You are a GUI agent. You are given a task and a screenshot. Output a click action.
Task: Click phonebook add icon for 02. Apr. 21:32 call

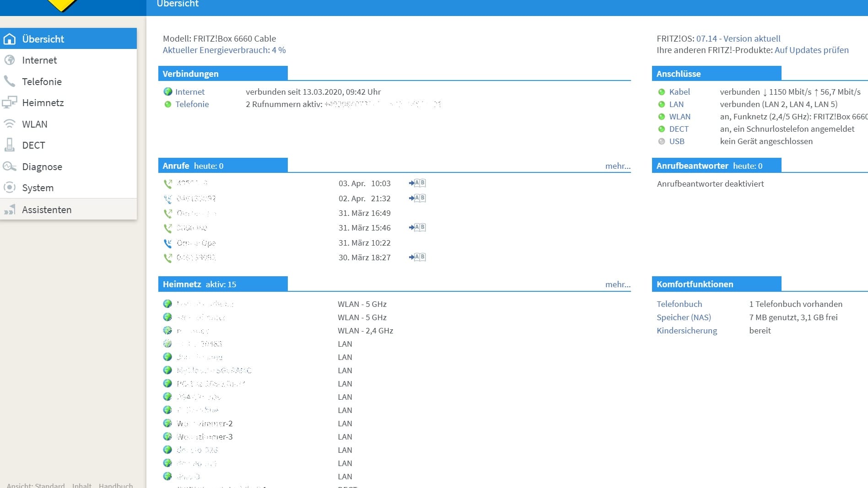click(x=417, y=198)
